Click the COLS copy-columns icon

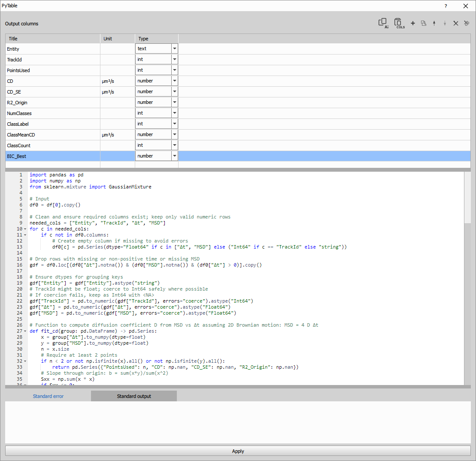point(398,23)
